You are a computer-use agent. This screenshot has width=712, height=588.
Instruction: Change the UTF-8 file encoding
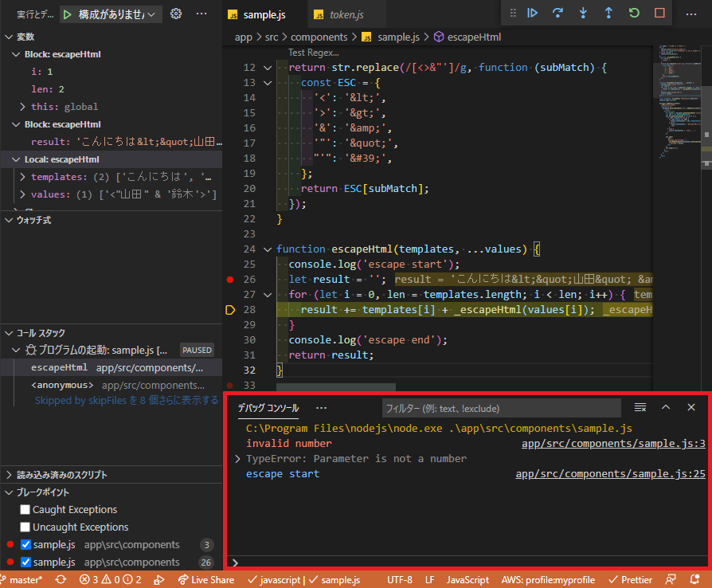click(x=400, y=580)
